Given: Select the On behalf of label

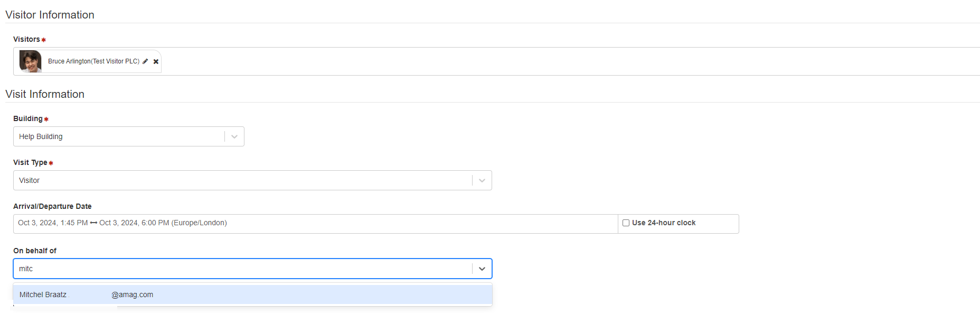Looking at the screenshot, I should [35, 251].
